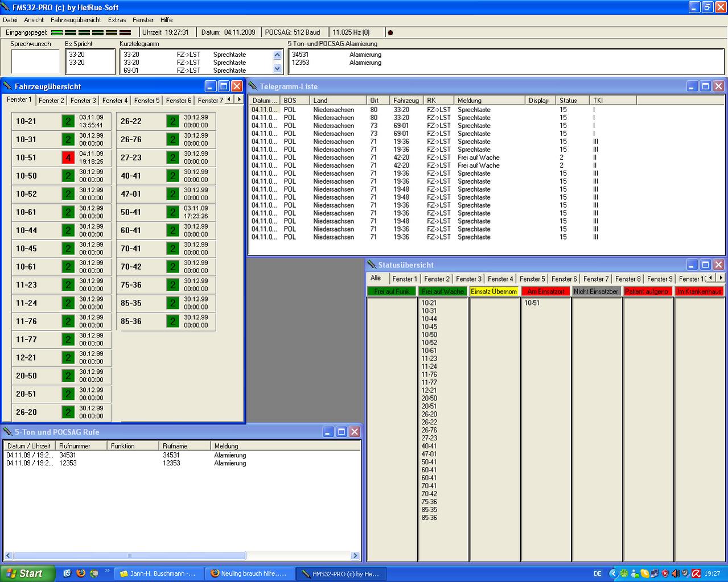Click the green status 2 box for vehicle 10-21
Viewport: 728px width, 582px height.
tap(68, 121)
